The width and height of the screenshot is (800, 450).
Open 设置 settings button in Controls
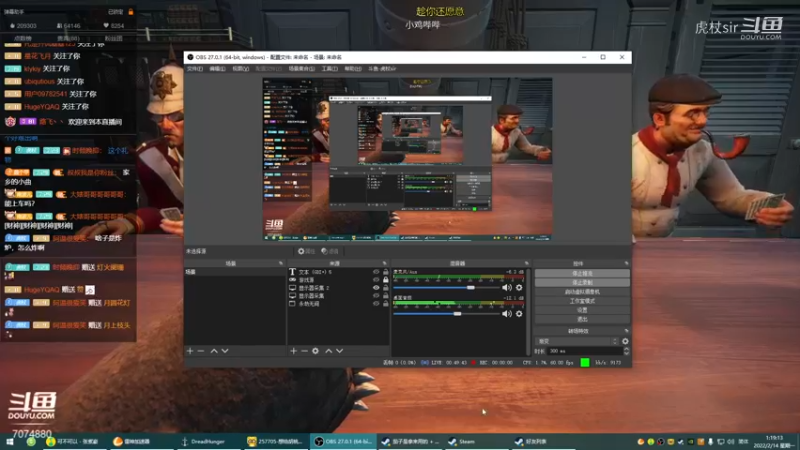click(x=582, y=310)
